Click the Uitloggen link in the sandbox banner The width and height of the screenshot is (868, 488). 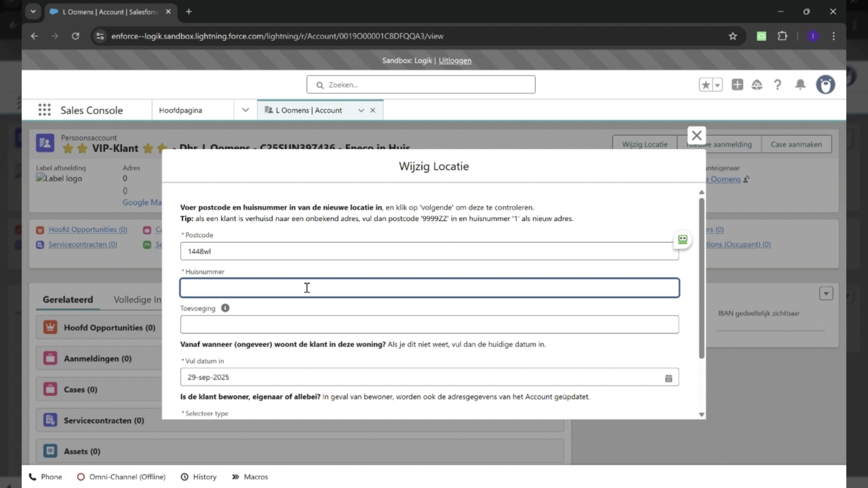[x=455, y=60]
